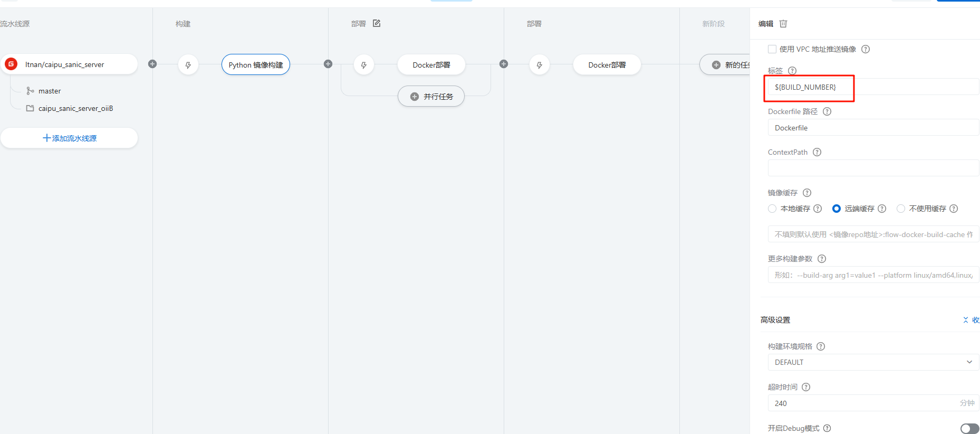980x434 pixels.
Task: Collapse the 高级设置 section
Action: [971, 320]
